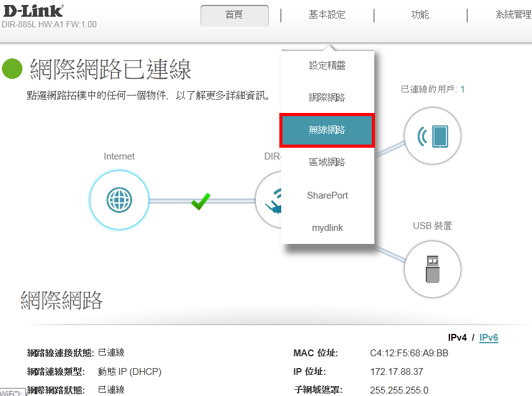Click the green checkmark on the connection line
This screenshot has width=532, height=396.
(200, 201)
